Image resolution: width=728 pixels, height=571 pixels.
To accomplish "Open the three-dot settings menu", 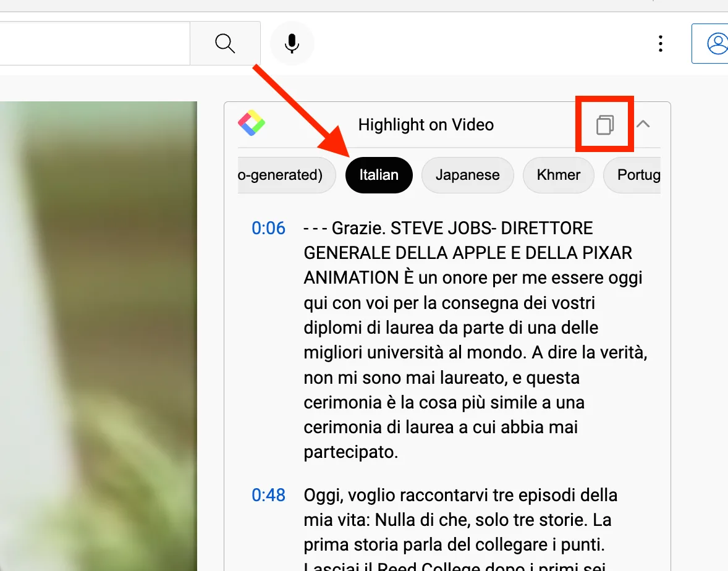I will click(x=660, y=44).
